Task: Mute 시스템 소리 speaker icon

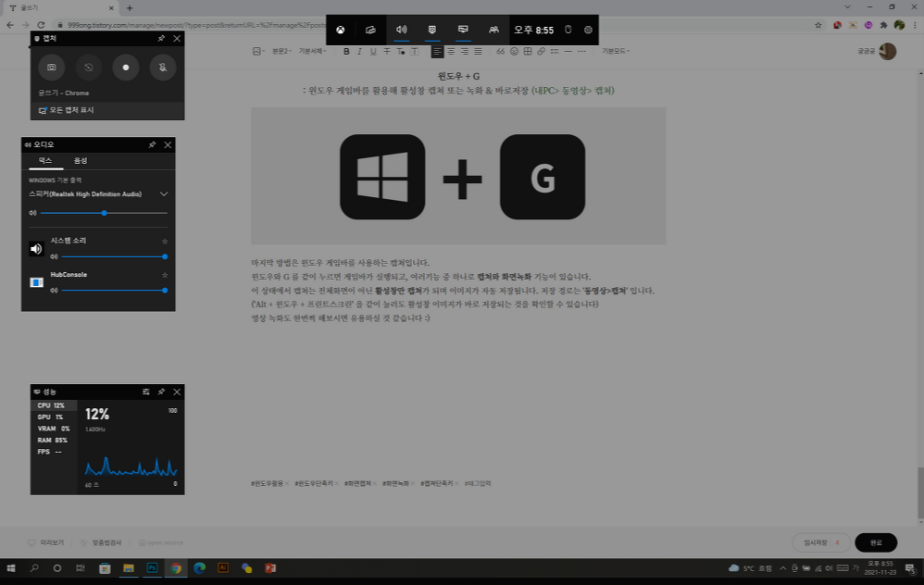Action: coord(54,256)
